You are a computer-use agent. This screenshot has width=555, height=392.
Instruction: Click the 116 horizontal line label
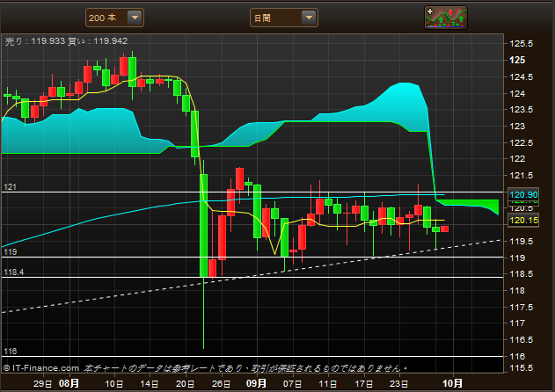point(10,352)
